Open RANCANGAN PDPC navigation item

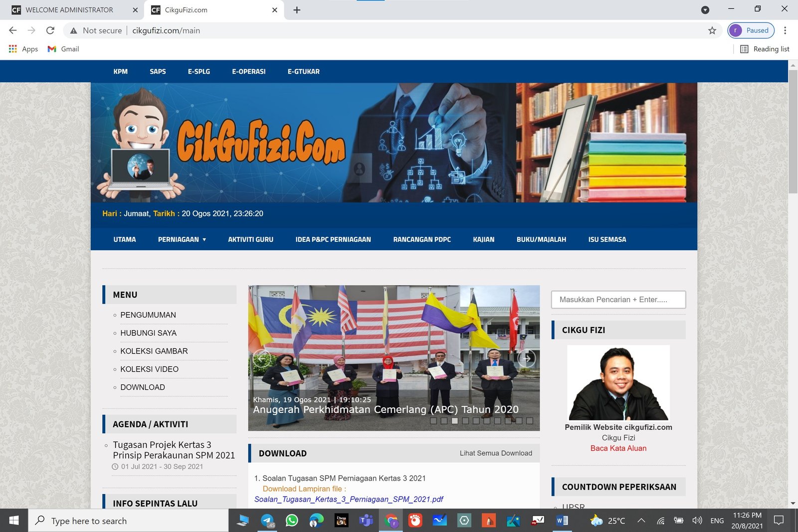422,239
